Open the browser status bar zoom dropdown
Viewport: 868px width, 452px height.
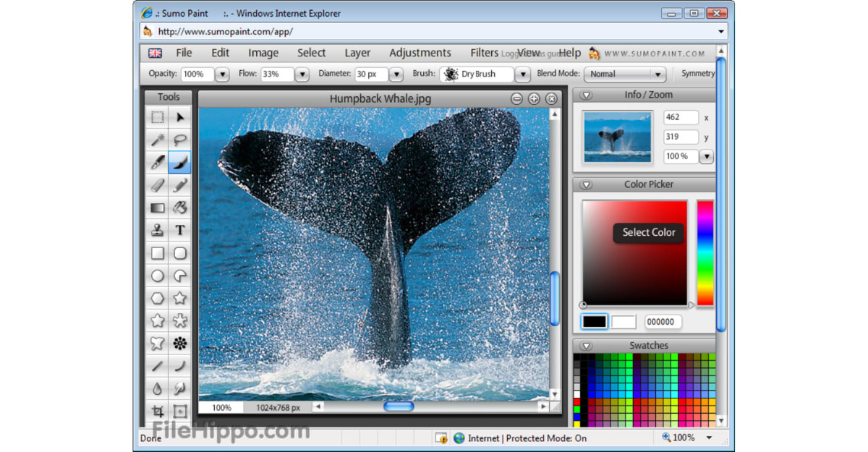coord(709,438)
